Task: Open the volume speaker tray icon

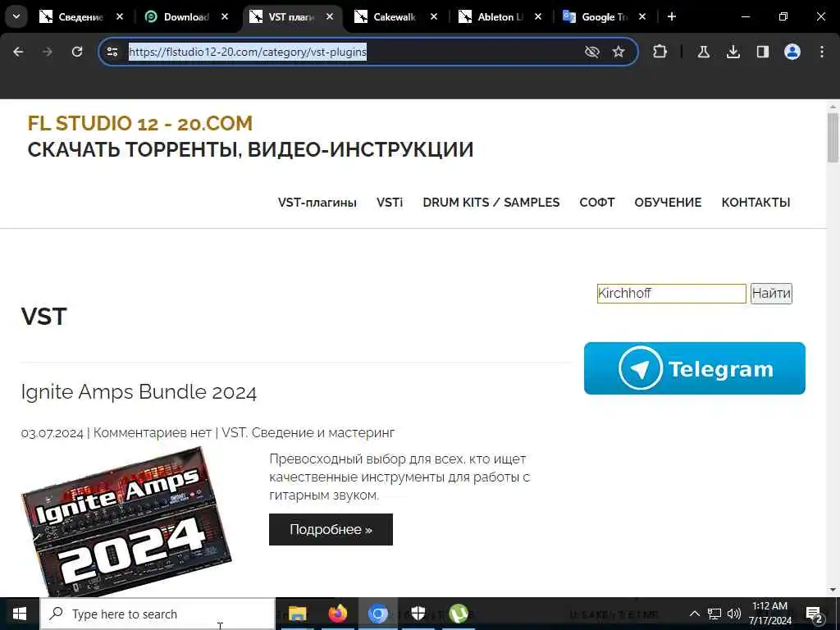Action: coord(734,614)
